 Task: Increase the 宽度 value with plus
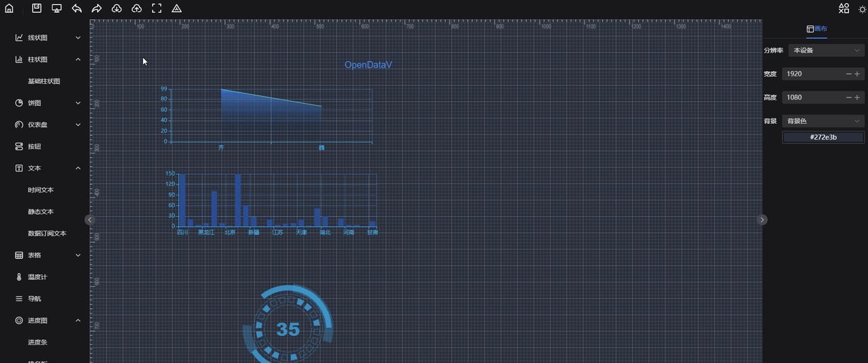click(x=857, y=74)
